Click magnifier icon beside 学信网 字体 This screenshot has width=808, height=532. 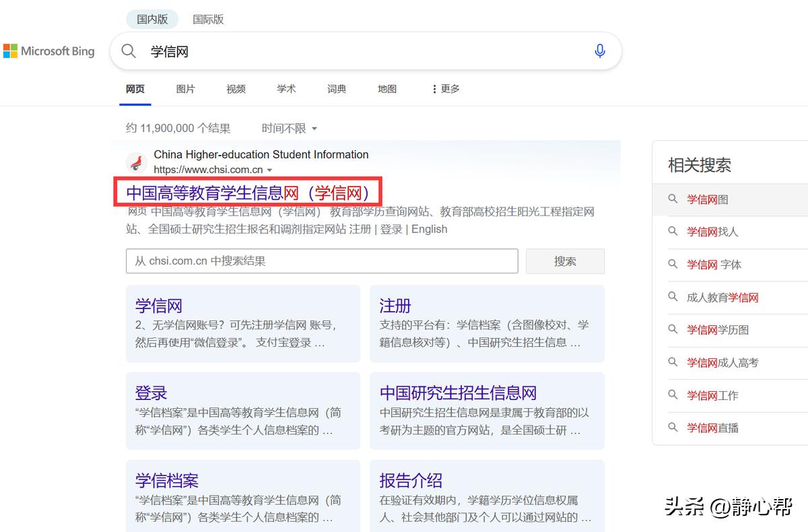click(673, 264)
